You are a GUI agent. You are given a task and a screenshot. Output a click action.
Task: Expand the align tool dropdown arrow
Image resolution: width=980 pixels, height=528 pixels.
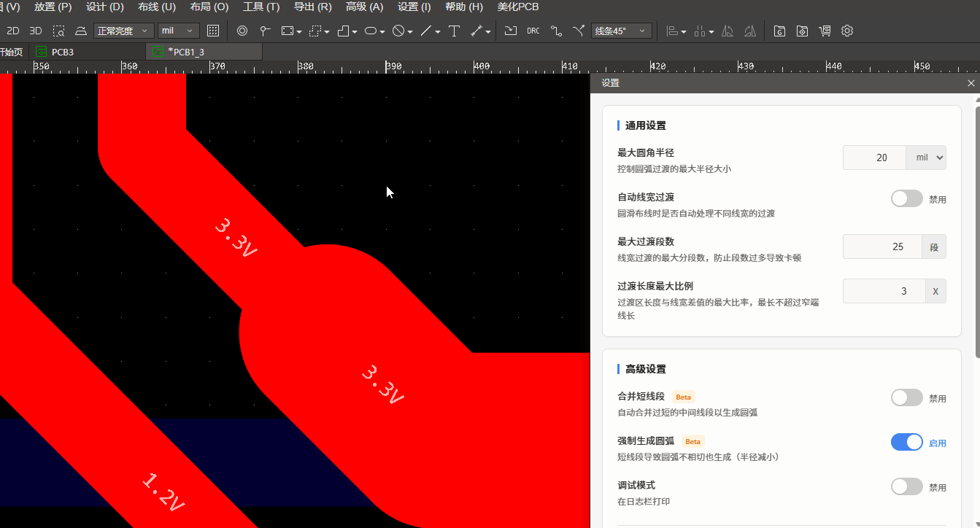pyautogui.click(x=684, y=32)
